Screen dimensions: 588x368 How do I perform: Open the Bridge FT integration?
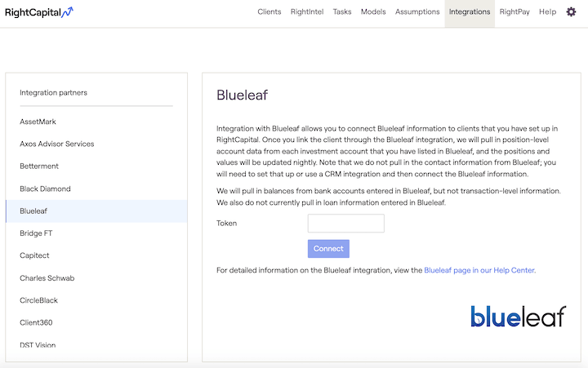click(96, 233)
